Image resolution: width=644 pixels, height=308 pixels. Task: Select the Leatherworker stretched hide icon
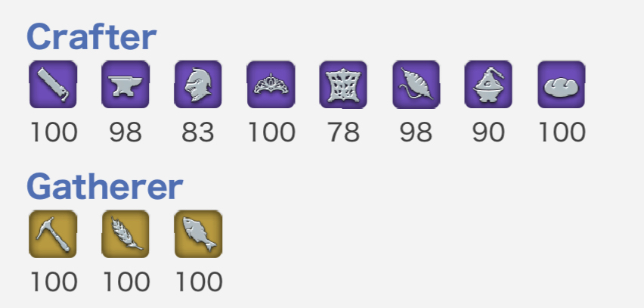coord(343,85)
